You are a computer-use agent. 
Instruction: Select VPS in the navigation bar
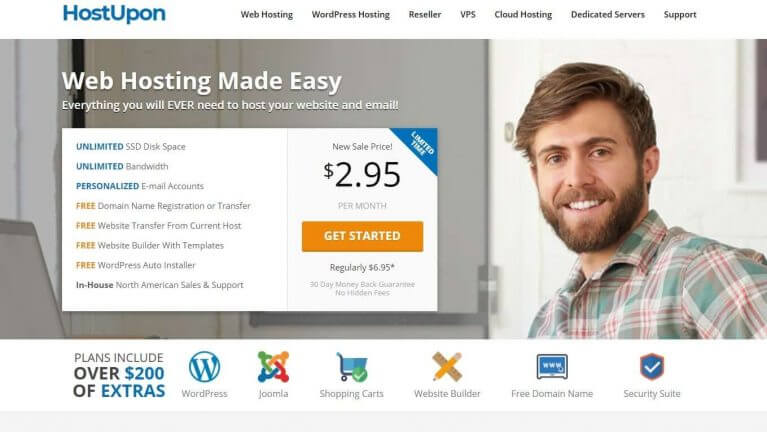(x=468, y=15)
